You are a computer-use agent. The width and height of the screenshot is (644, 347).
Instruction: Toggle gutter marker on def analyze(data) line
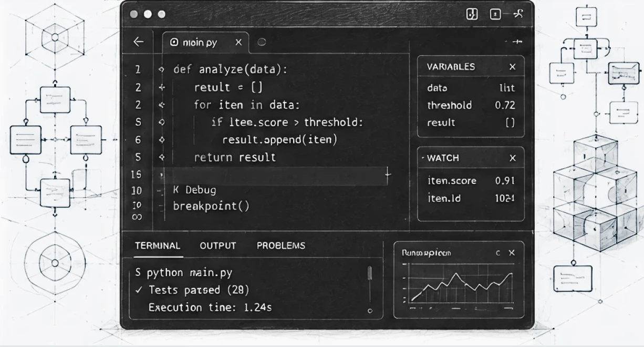(x=162, y=69)
